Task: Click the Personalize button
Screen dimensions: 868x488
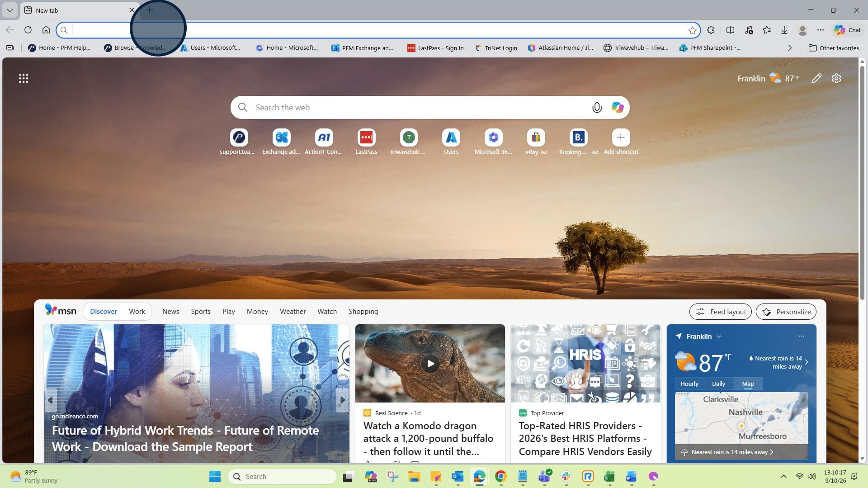Action: (786, 312)
